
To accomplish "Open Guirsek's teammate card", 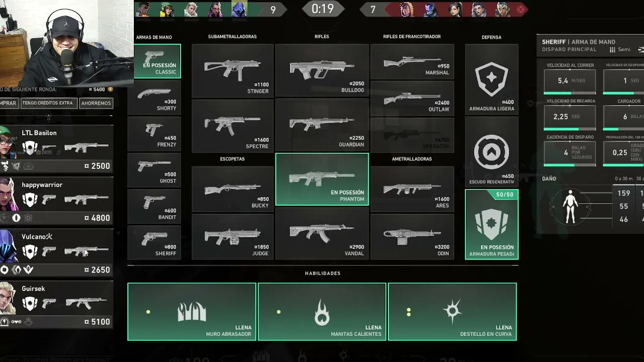I will [55, 305].
